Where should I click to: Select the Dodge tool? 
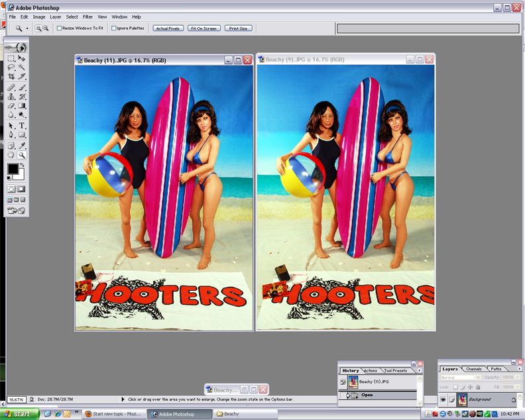coord(22,115)
